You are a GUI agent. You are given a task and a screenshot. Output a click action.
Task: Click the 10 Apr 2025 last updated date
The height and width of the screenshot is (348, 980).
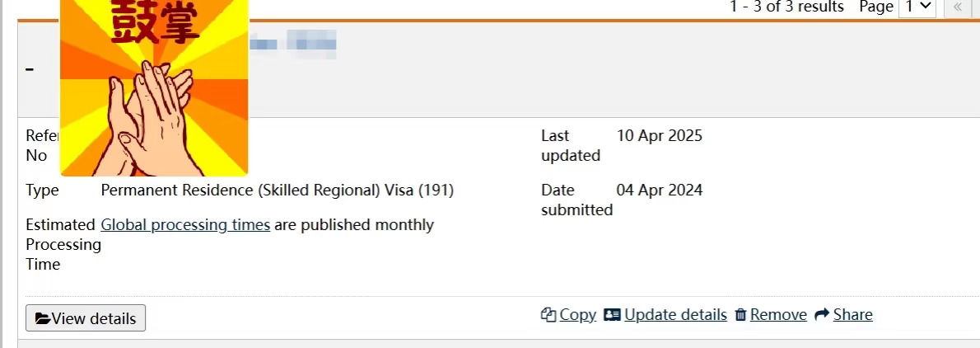coord(660,135)
